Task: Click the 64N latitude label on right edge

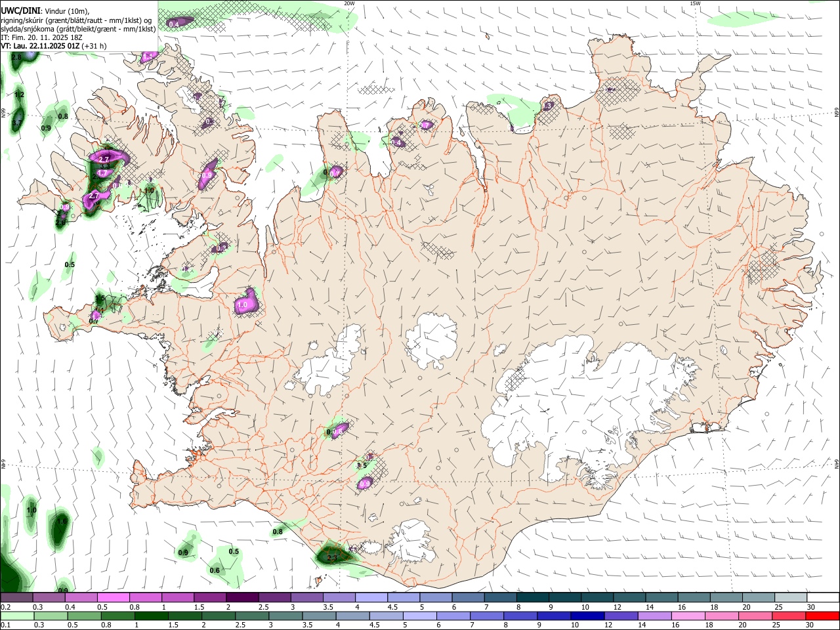Action: click(837, 463)
